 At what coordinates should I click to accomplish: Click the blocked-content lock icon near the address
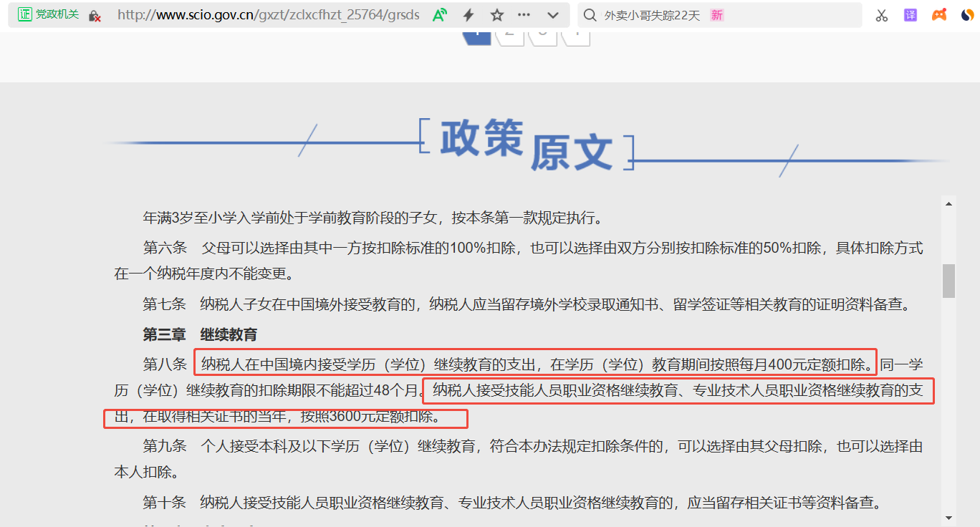(92, 14)
